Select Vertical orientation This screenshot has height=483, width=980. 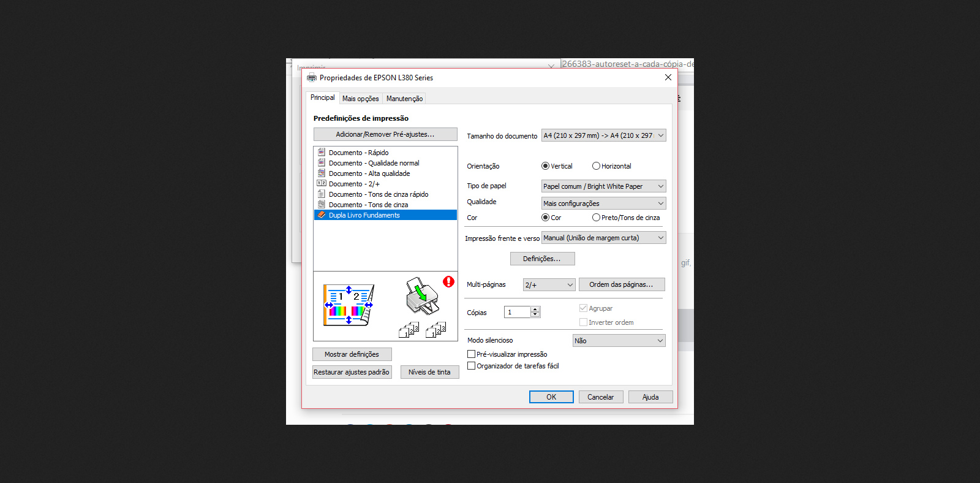click(x=545, y=166)
